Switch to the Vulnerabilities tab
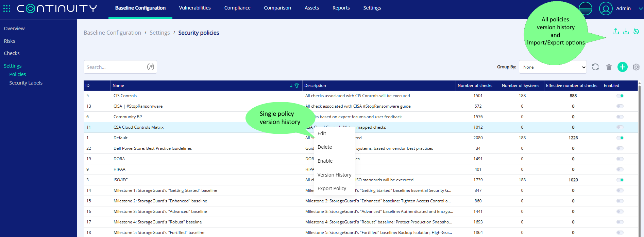This screenshot has height=237, width=644. 195,8
